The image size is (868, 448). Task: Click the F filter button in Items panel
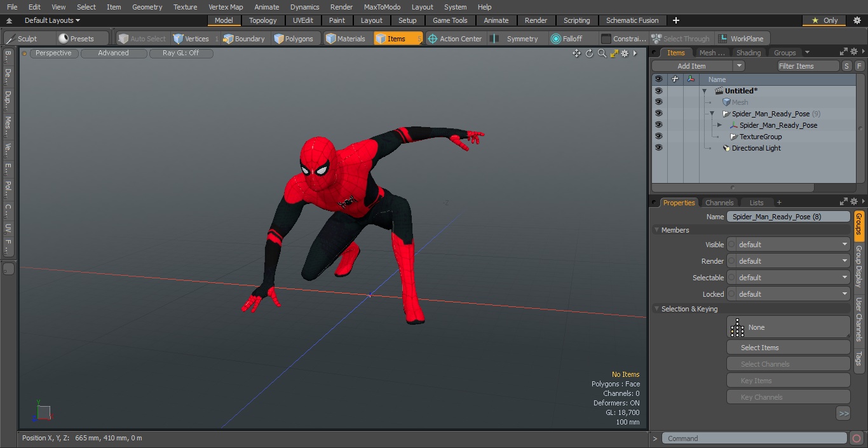coord(859,66)
